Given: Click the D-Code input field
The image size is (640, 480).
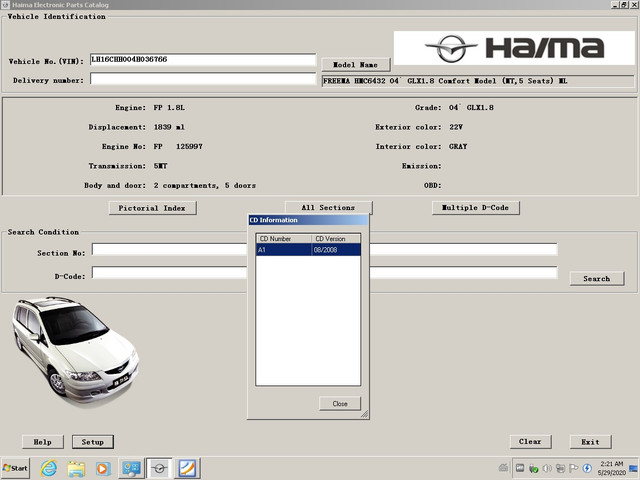Looking at the screenshot, I should 324,273.
